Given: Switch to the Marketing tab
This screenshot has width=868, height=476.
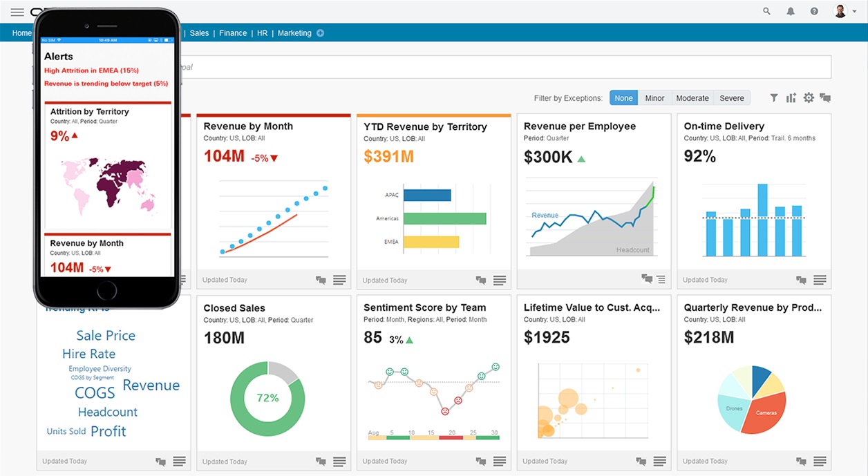Looking at the screenshot, I should point(294,33).
